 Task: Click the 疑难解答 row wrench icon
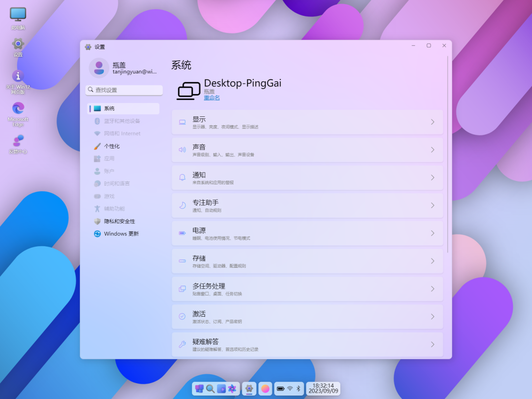(x=182, y=344)
